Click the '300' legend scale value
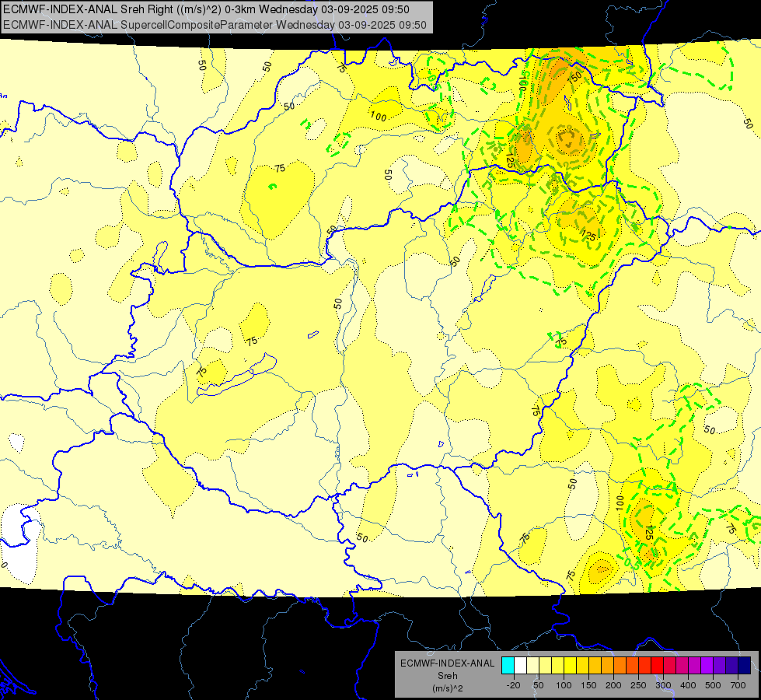 (664, 685)
